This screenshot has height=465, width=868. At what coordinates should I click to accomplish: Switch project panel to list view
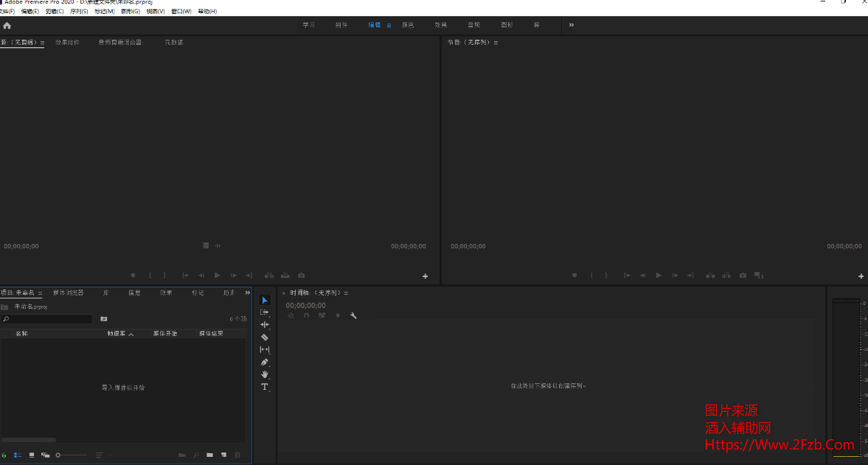pos(18,455)
